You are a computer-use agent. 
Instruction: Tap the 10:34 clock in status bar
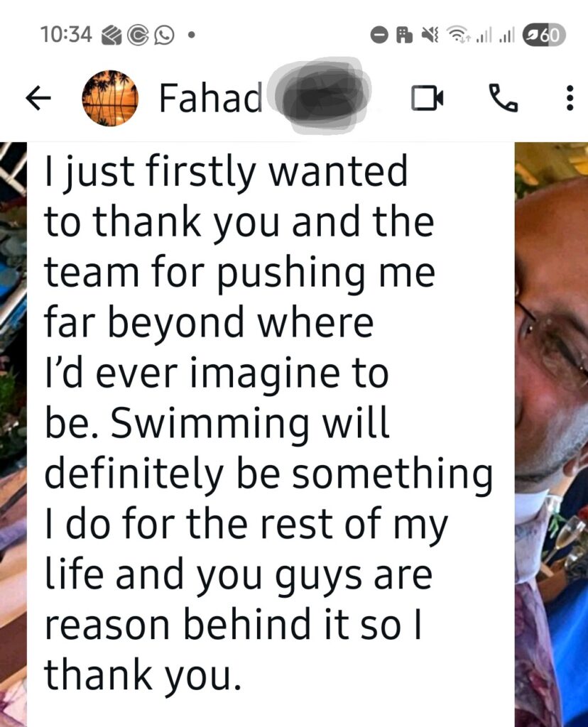[67, 35]
